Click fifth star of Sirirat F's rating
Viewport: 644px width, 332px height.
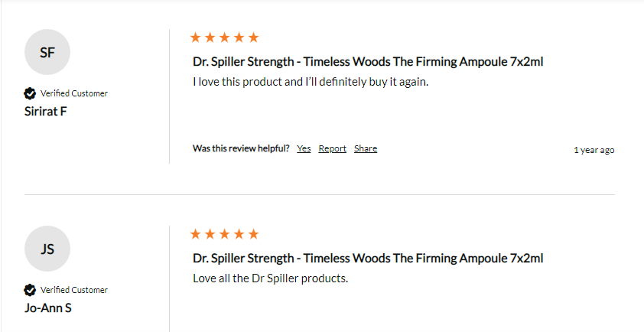[254, 37]
